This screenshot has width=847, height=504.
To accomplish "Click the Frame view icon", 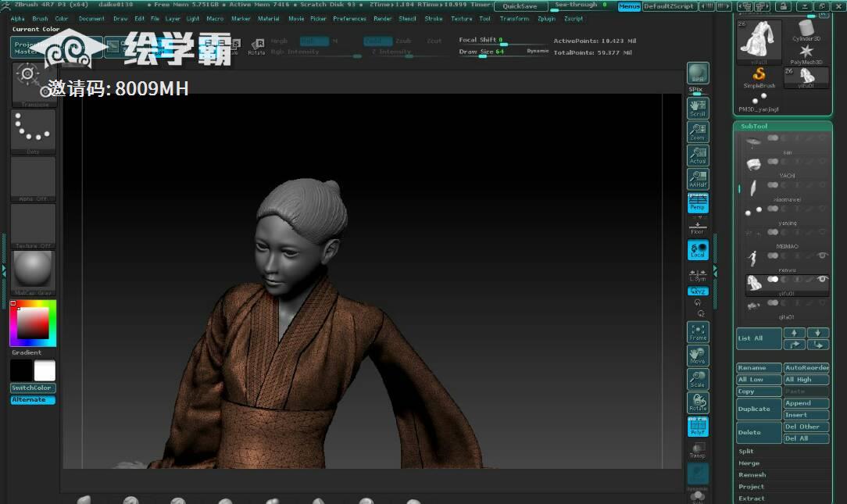I will coord(697,332).
